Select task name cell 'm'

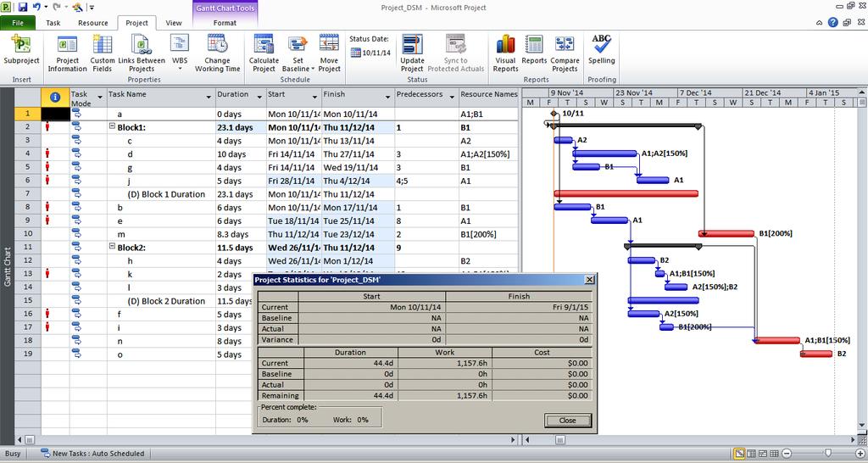tap(161, 234)
